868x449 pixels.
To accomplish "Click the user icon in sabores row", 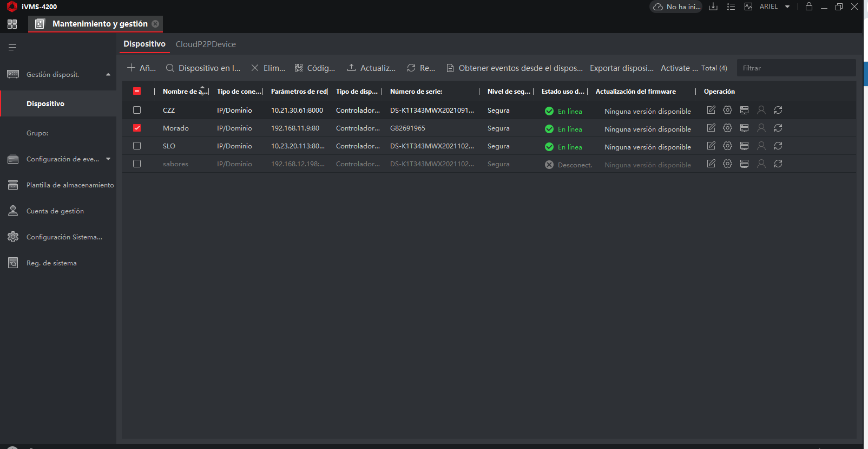I will pos(761,164).
